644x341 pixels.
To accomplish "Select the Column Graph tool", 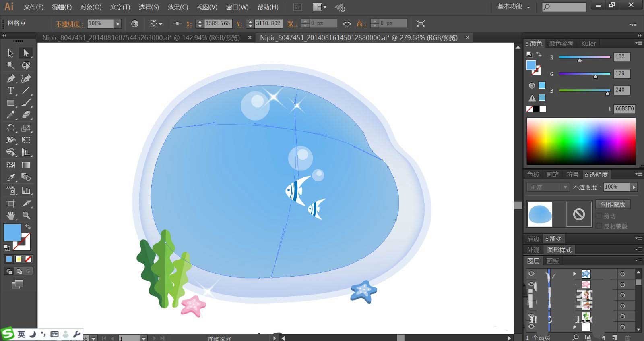I will 26,191.
